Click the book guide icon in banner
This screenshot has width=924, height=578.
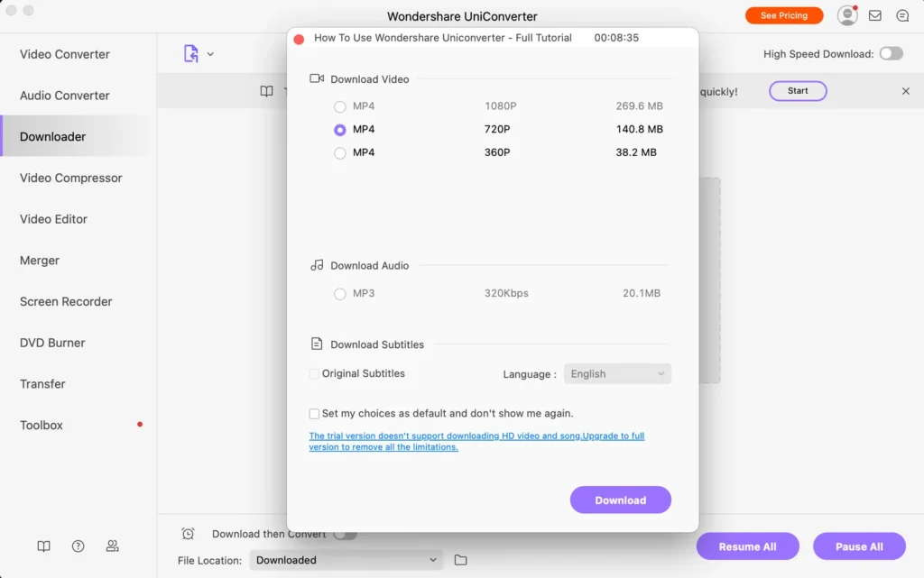pos(266,91)
